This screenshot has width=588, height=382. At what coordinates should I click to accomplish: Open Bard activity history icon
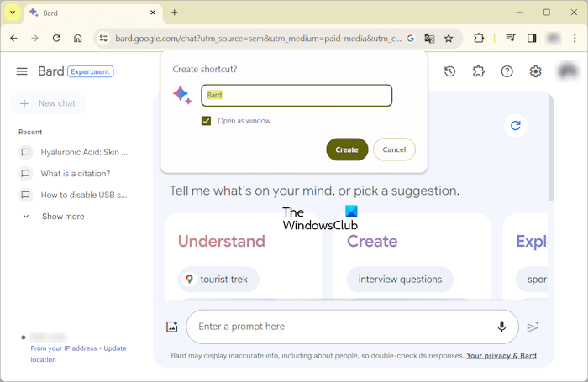[450, 71]
